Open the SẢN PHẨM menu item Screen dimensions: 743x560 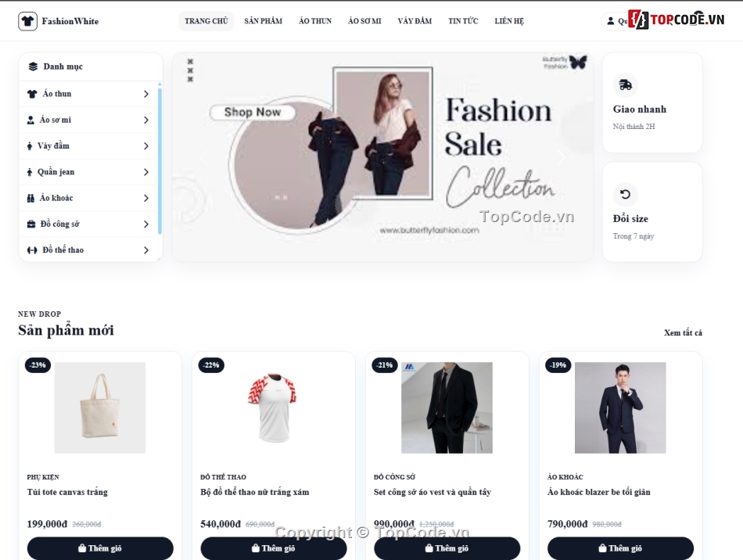tap(264, 21)
